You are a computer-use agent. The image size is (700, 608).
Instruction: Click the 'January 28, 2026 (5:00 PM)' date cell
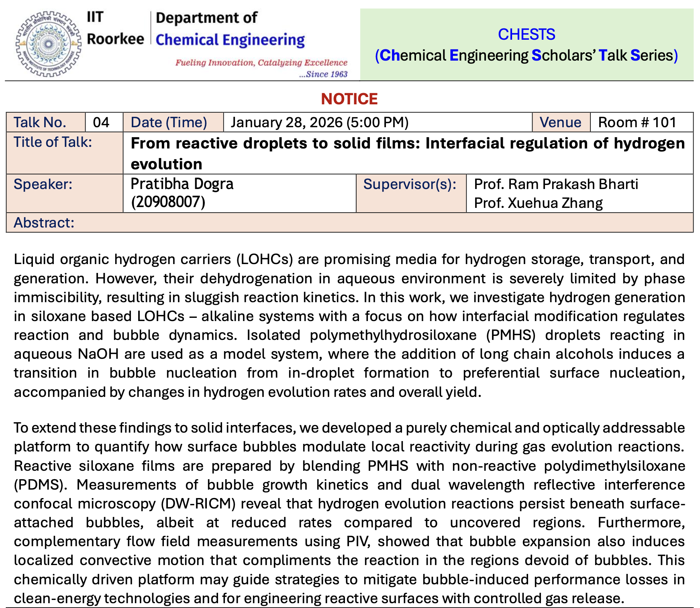320,122
